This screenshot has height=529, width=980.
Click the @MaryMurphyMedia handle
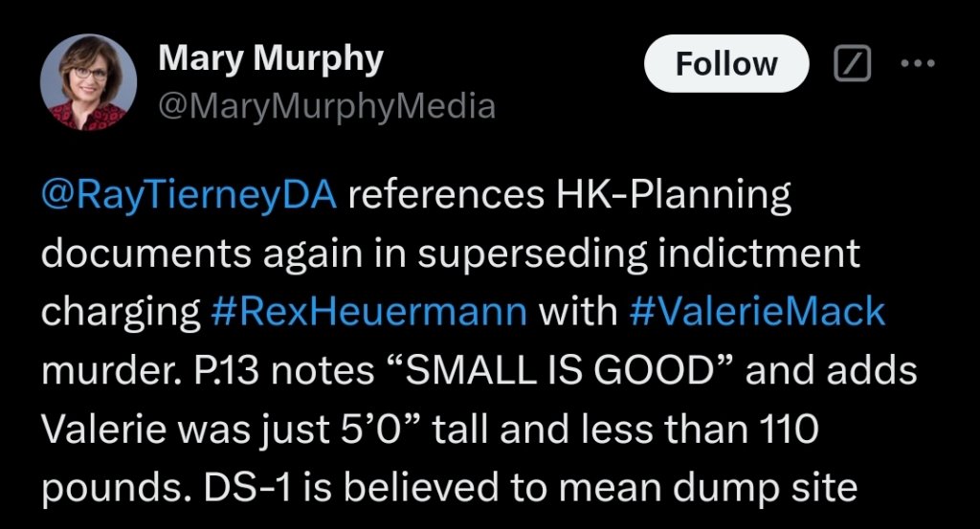coord(325,105)
